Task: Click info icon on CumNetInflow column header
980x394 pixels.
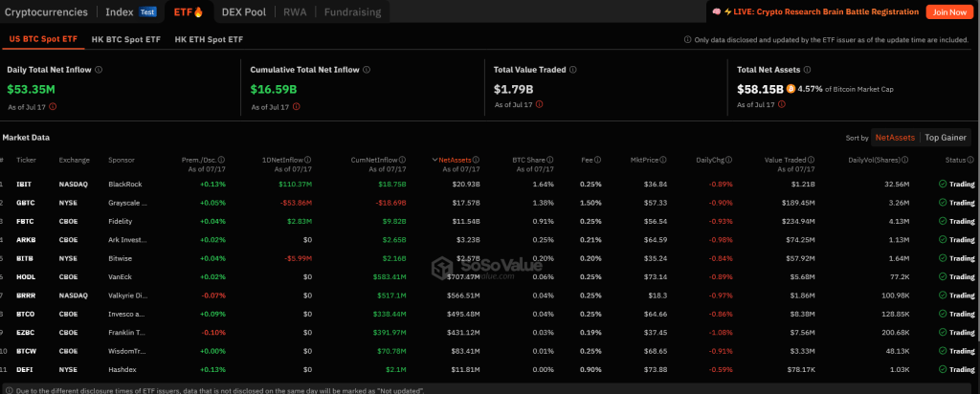Action: pos(403,160)
